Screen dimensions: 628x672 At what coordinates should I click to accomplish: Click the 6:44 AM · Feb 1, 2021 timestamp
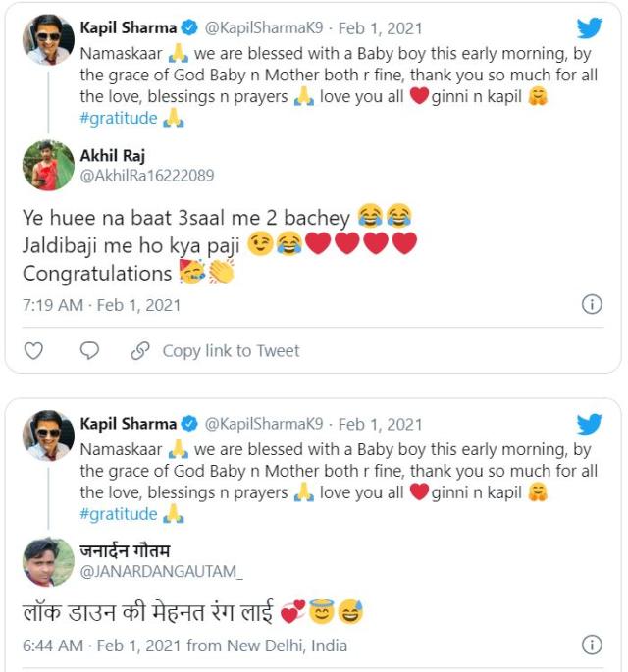pos(101,646)
